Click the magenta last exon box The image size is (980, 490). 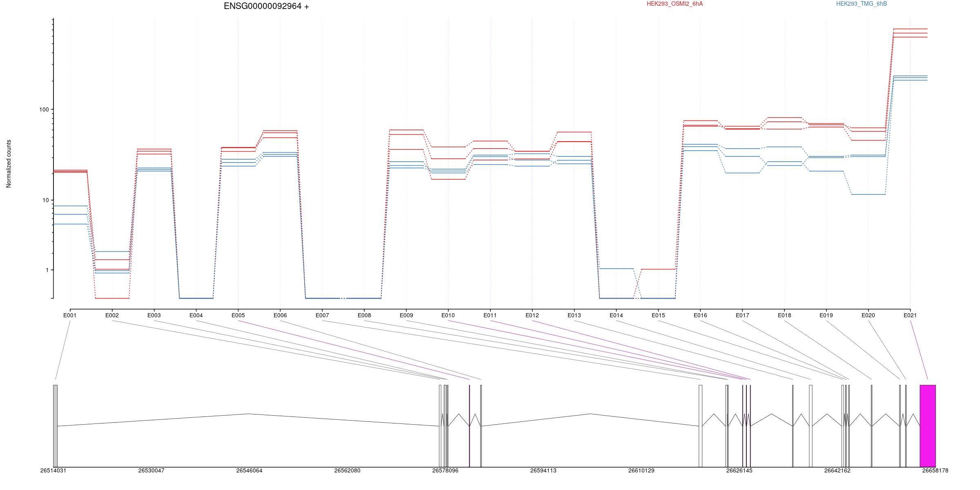[928, 426]
